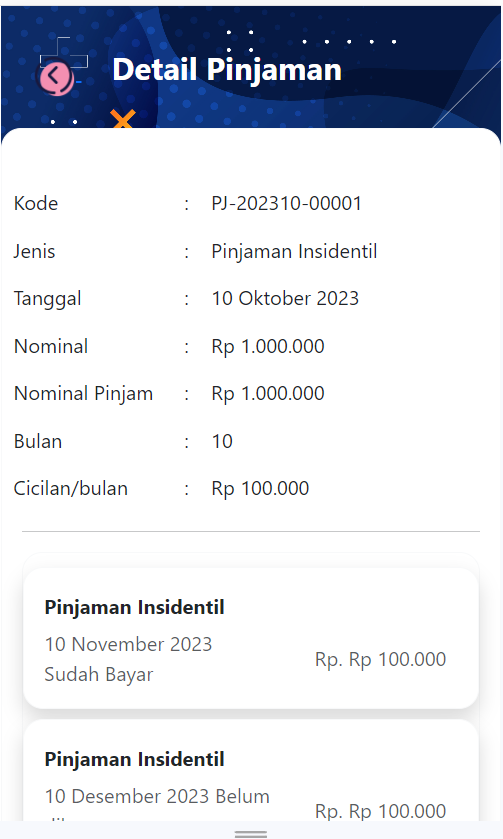Click the Sudah Bayar payment status
Screen dimensions: 503x839
click(x=98, y=674)
